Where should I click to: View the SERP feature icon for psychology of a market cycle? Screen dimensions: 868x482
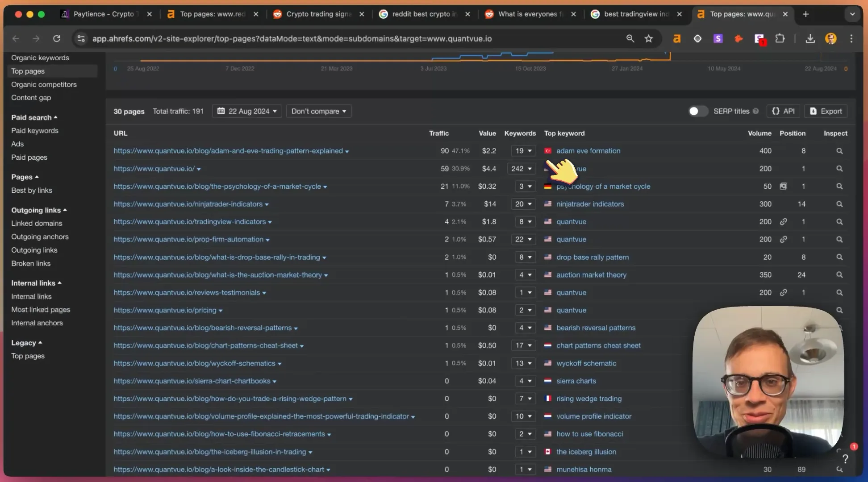pyautogui.click(x=783, y=186)
